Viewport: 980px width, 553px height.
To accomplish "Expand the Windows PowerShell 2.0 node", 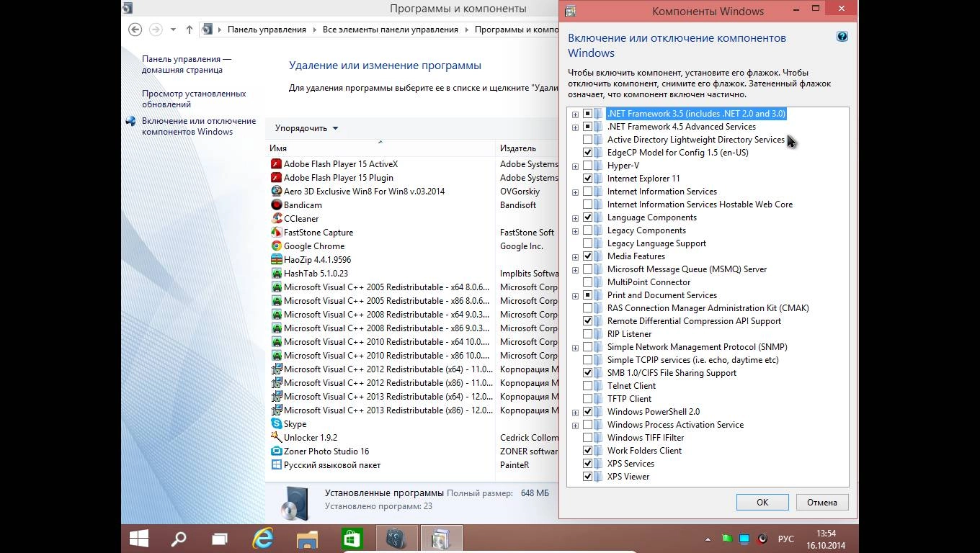I will tap(575, 413).
